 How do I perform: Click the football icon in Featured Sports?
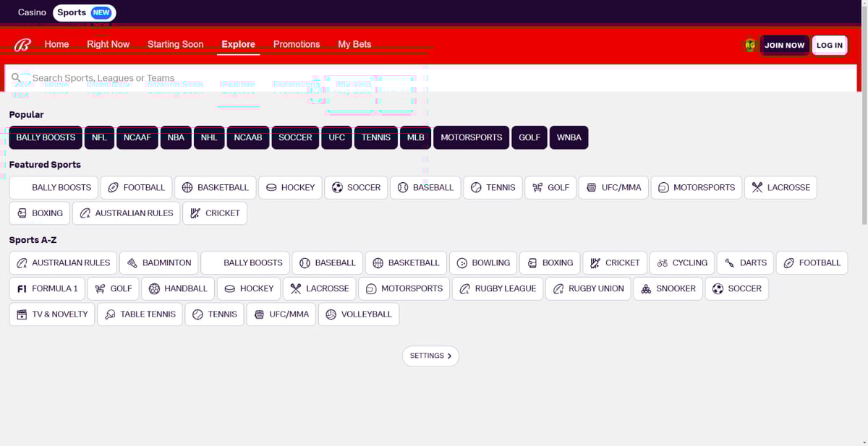click(113, 188)
